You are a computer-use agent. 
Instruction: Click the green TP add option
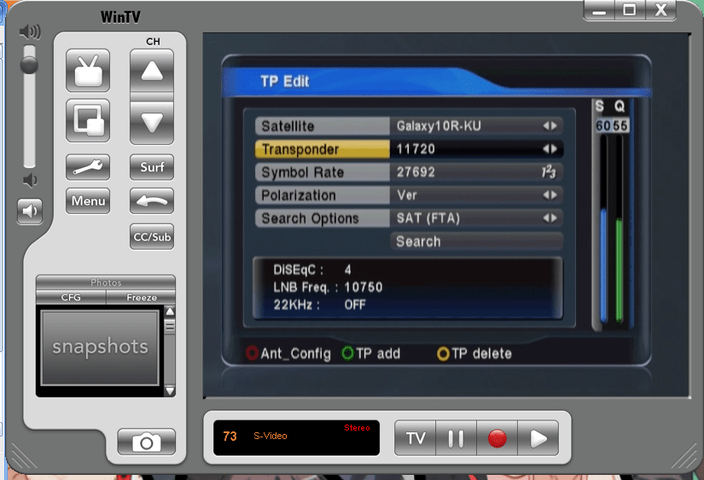pos(371,354)
